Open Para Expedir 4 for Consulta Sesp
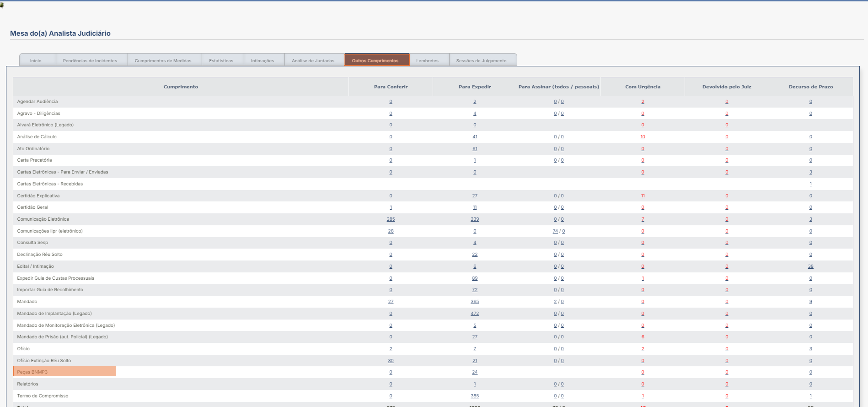The width and height of the screenshot is (868, 407). pyautogui.click(x=475, y=243)
